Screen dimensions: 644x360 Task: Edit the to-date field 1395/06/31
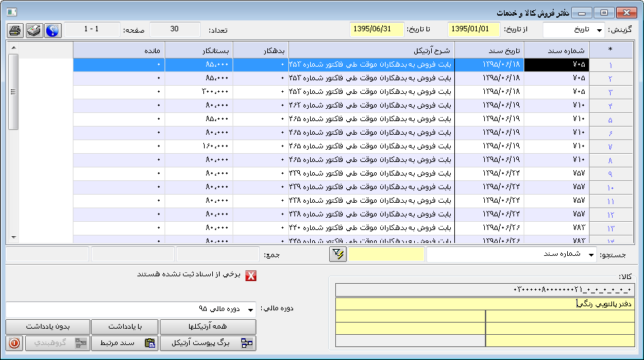[377, 29]
